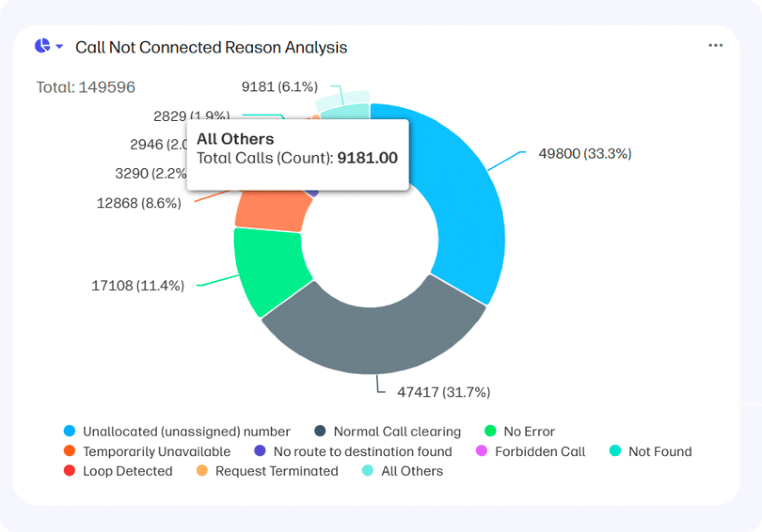Screen dimensions: 762x532
Task: Click the pie chart icon next to title
Action: [42, 46]
